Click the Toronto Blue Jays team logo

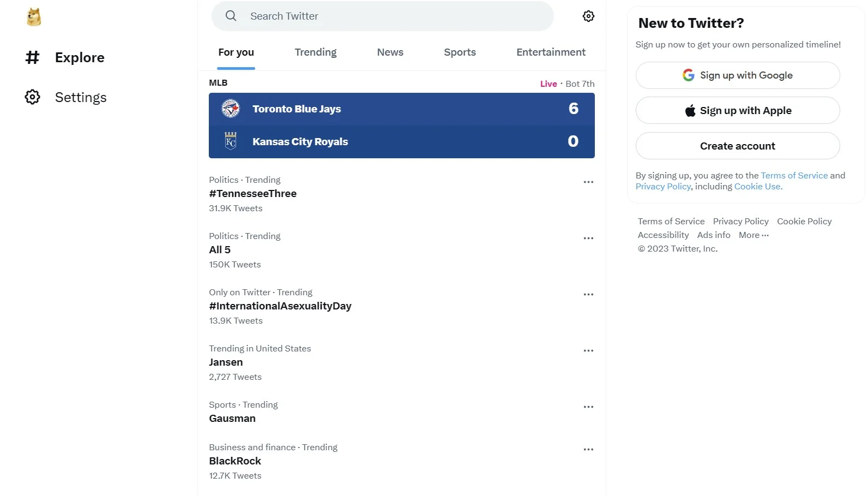tap(231, 109)
